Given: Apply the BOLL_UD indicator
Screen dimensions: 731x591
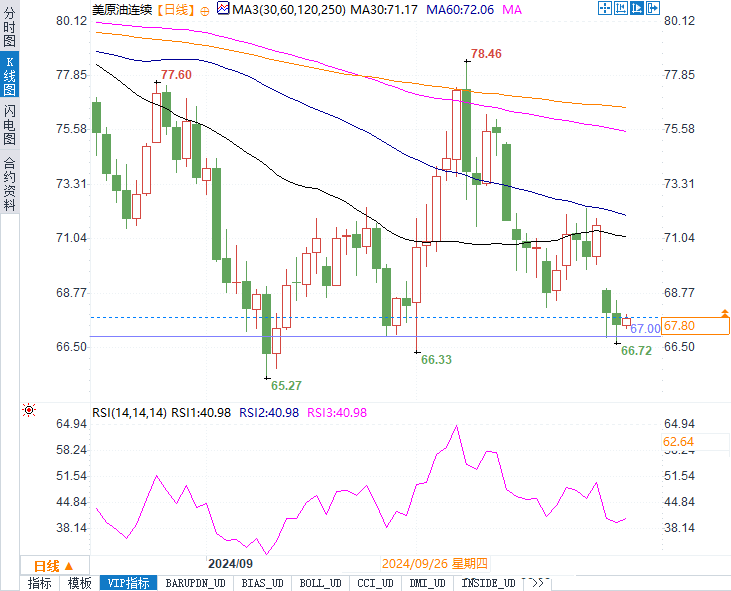Looking at the screenshot, I should [320, 583].
